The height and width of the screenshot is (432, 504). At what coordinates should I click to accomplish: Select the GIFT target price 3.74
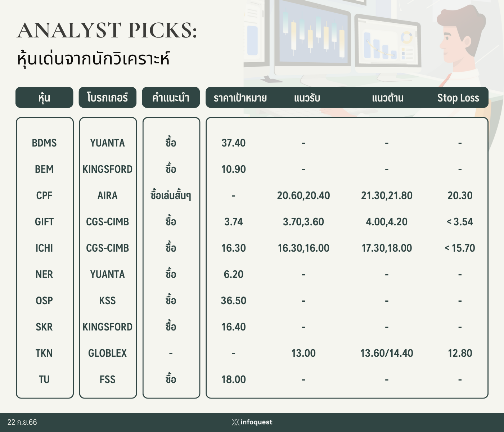[234, 222]
